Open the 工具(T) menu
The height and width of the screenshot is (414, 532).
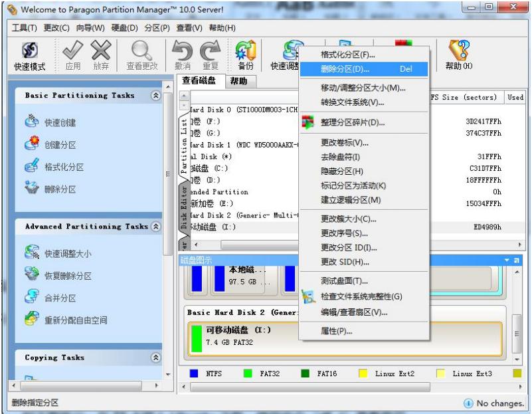click(x=25, y=28)
